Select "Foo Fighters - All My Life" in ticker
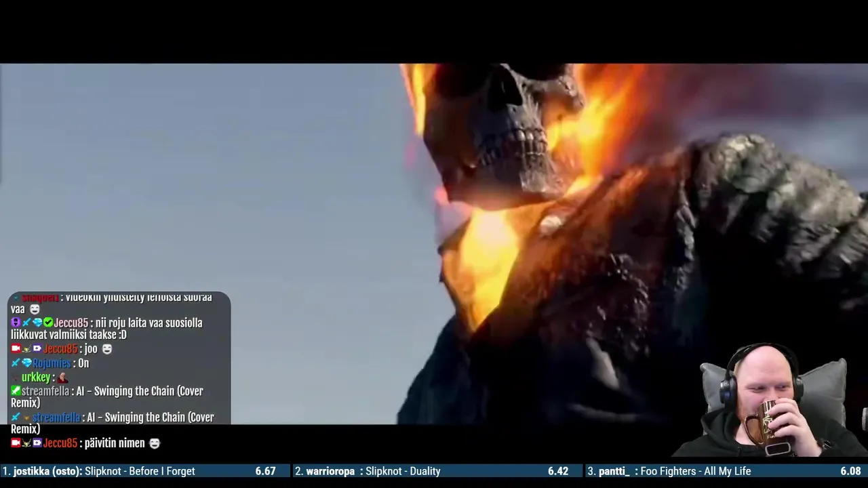 click(696, 471)
